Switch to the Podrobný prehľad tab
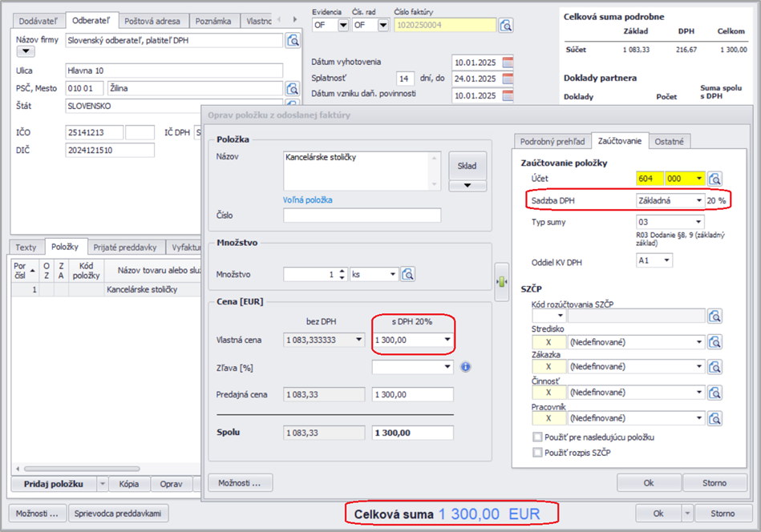761x532 pixels. click(552, 141)
